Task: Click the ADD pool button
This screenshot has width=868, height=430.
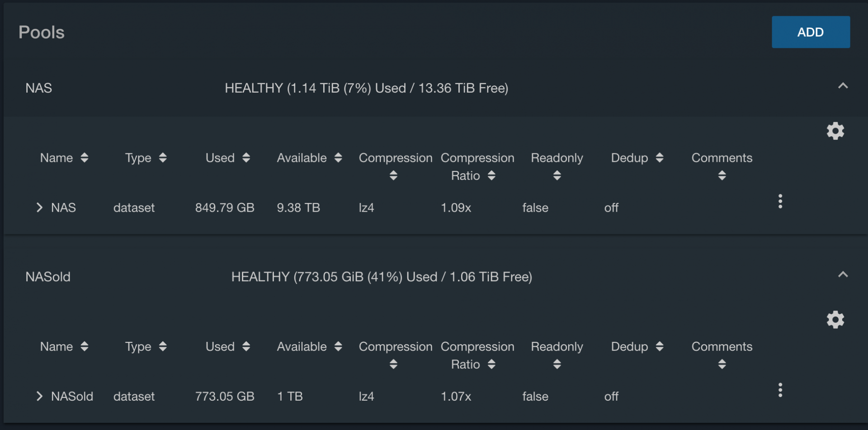Action: [811, 32]
